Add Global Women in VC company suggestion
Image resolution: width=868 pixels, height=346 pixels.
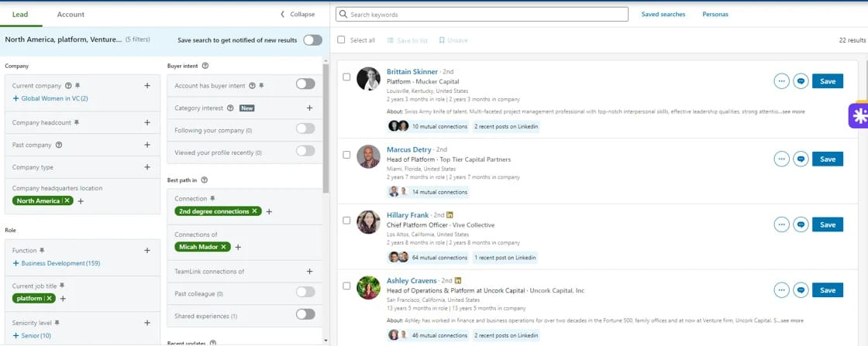[50, 98]
